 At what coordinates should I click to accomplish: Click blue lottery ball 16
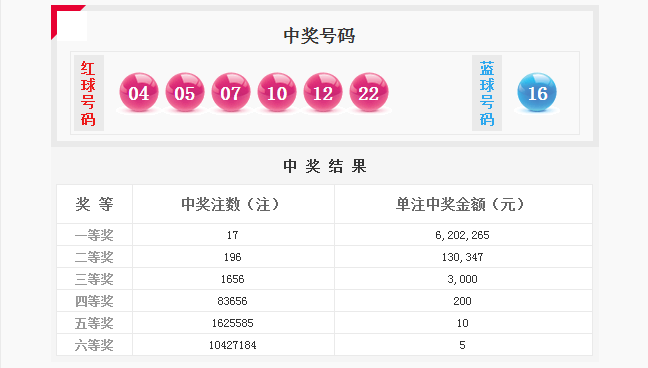point(537,92)
